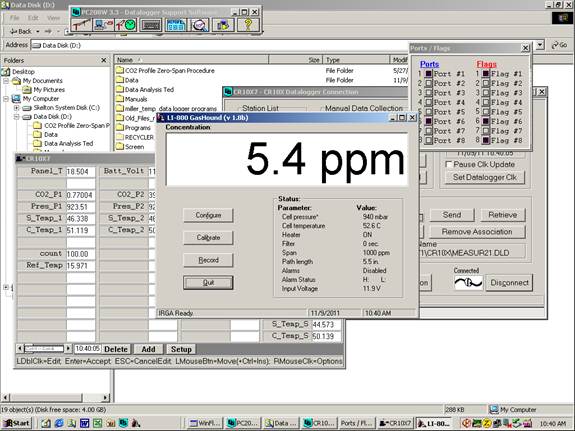
Task: Open the Edit menu in Explorer
Action: point(33,18)
